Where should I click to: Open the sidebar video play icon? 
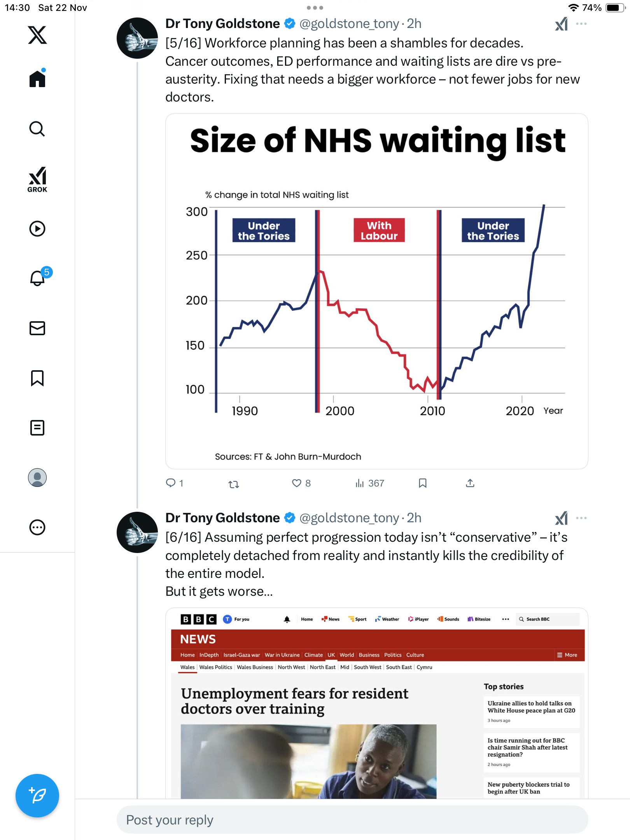point(37,229)
